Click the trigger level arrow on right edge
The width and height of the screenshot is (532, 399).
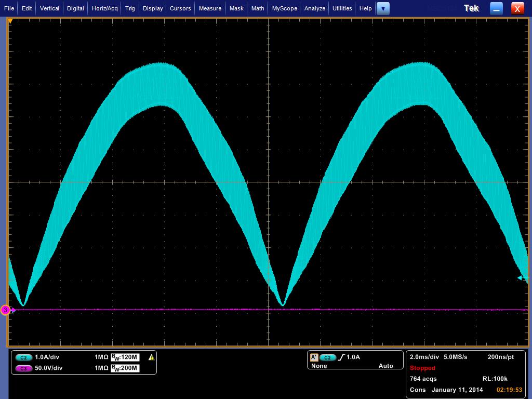521,278
